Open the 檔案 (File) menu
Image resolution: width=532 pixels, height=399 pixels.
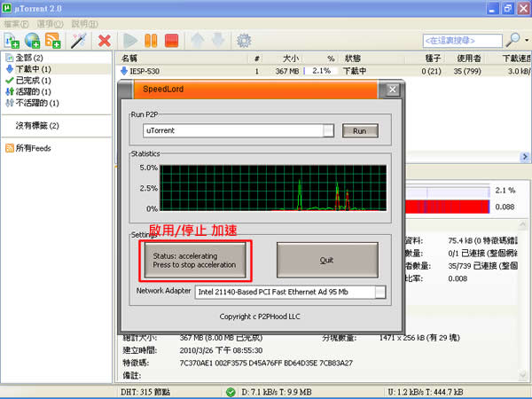coord(16,24)
